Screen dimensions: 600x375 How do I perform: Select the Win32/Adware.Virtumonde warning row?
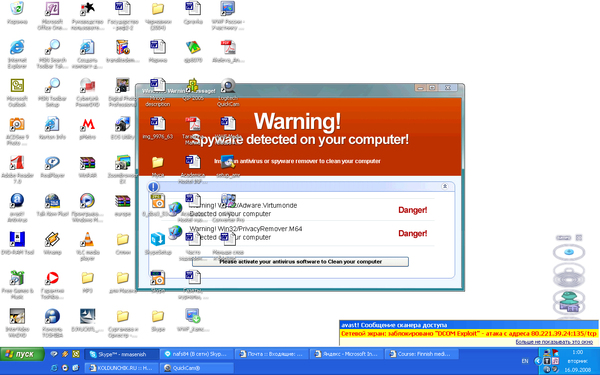pyautogui.click(x=297, y=210)
